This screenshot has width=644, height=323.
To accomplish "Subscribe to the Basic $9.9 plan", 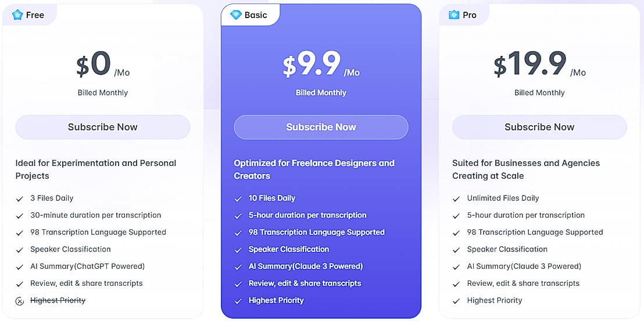I will click(321, 127).
